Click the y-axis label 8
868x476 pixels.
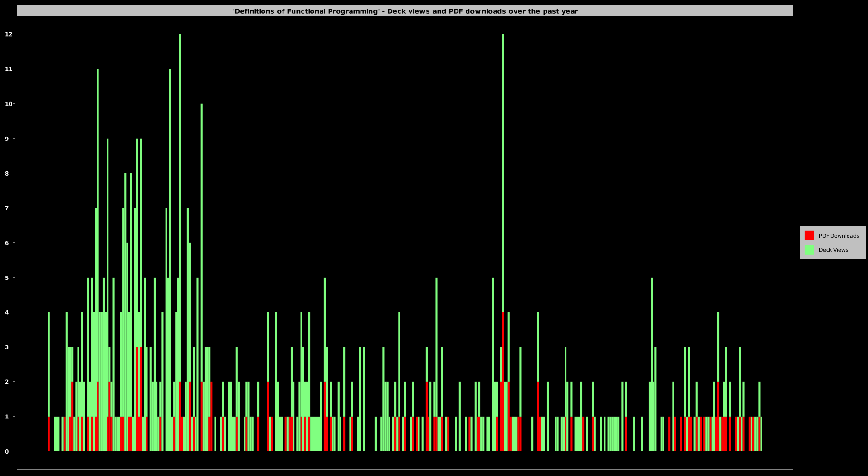point(7,173)
